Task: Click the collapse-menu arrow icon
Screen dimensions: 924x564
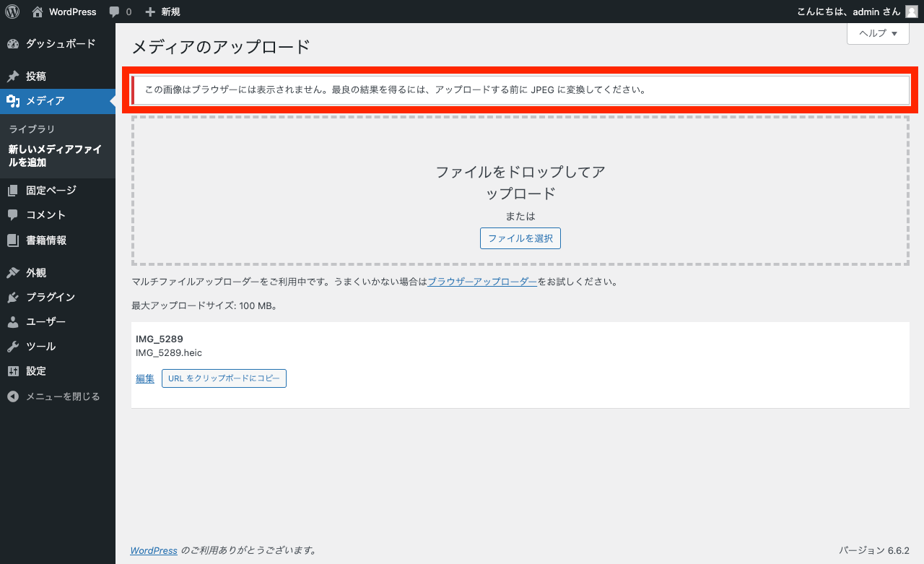Action: [13, 396]
